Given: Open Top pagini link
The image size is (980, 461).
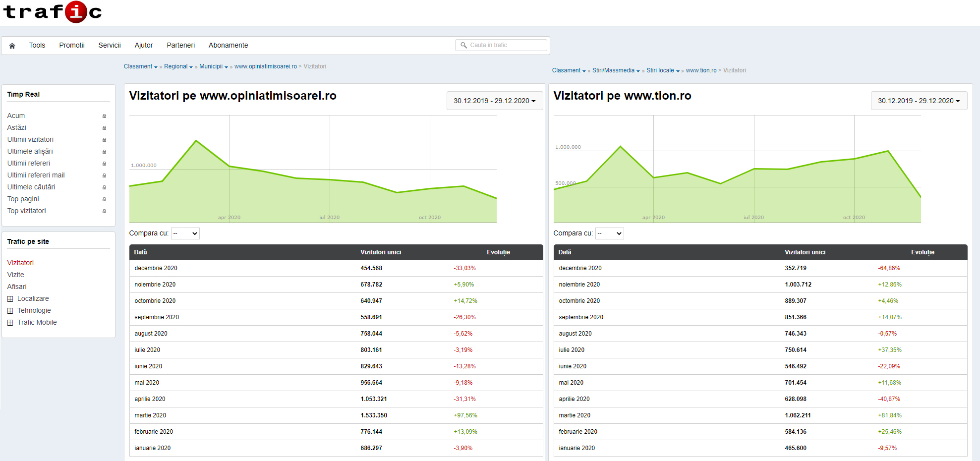Looking at the screenshot, I should pyautogui.click(x=23, y=199).
